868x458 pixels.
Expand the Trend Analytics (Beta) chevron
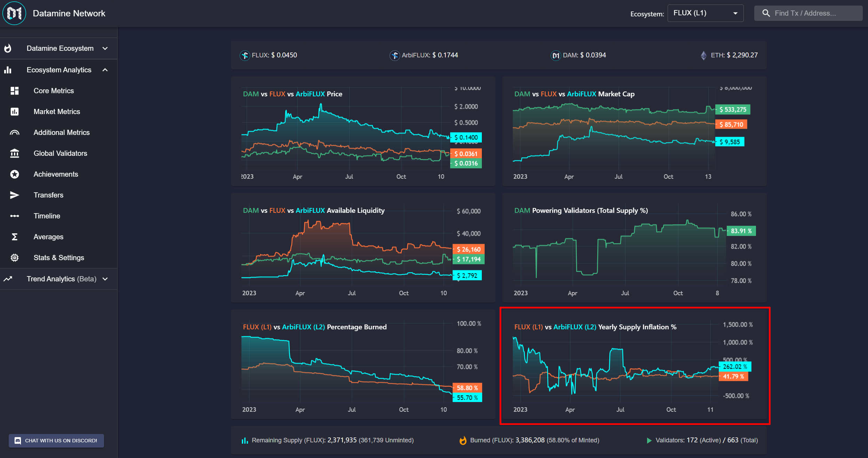[105, 279]
